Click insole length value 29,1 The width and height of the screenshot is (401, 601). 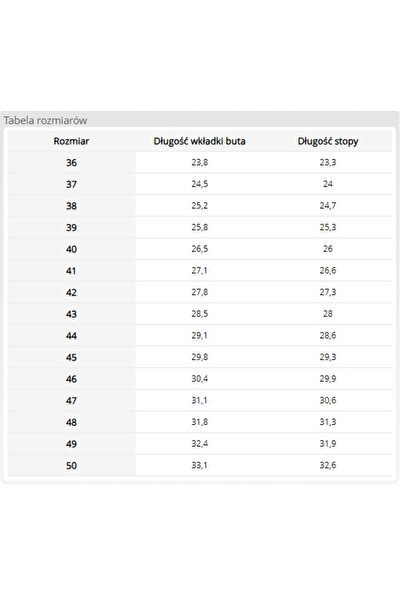(200, 336)
